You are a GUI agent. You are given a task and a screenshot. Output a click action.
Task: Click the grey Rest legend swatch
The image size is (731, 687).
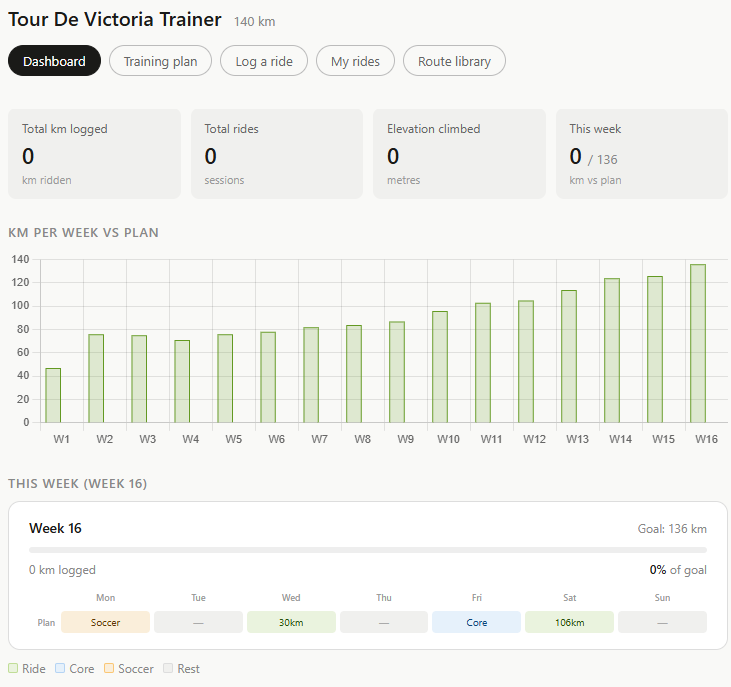(168, 668)
